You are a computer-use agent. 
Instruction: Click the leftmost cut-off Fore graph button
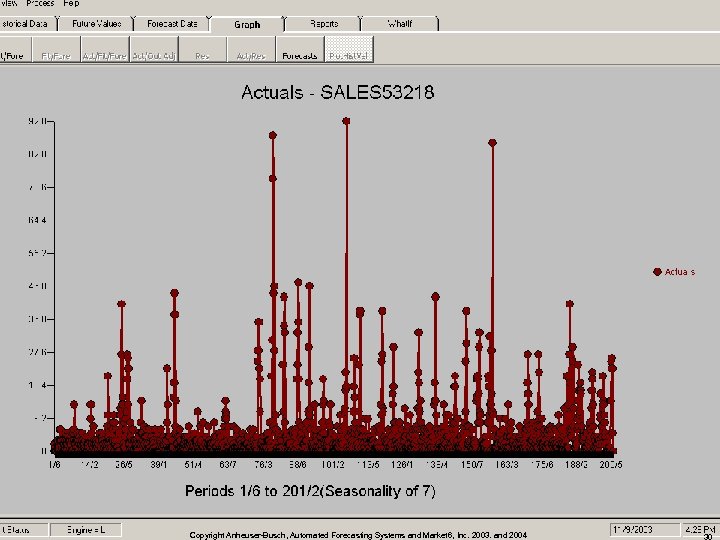[x=15, y=49]
